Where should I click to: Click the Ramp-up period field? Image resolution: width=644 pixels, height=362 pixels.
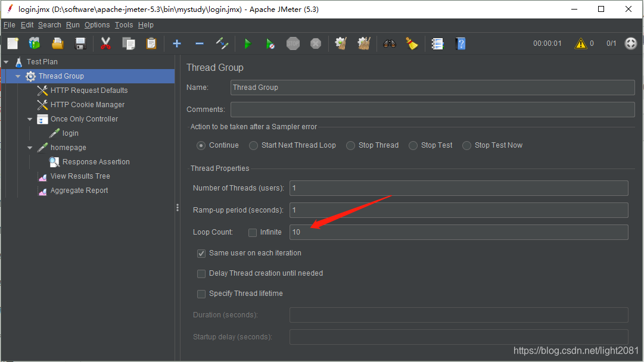point(459,210)
